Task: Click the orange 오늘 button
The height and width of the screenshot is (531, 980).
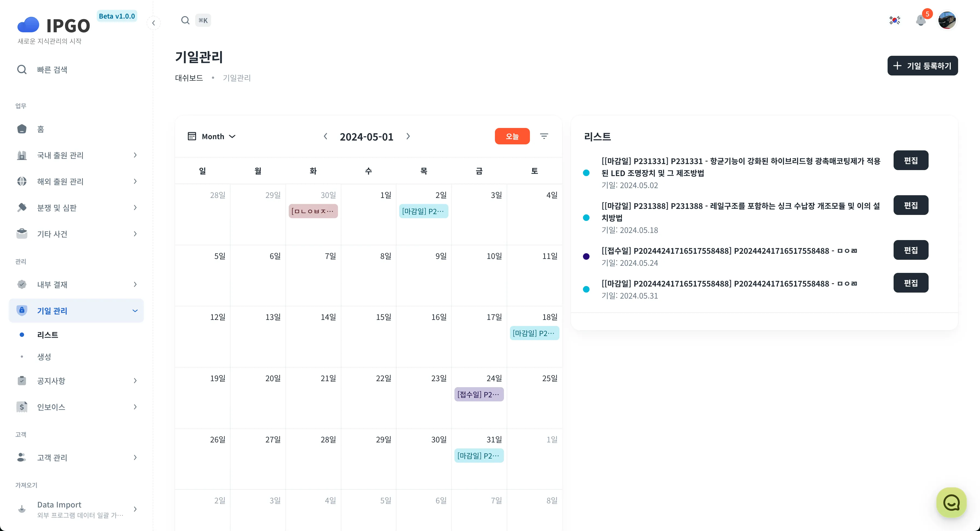Action: tap(512, 136)
